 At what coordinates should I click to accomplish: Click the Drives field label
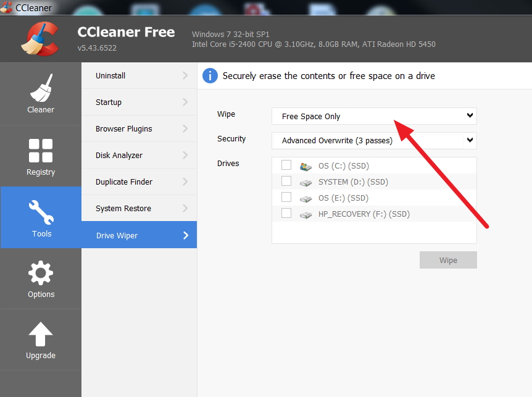[228, 163]
